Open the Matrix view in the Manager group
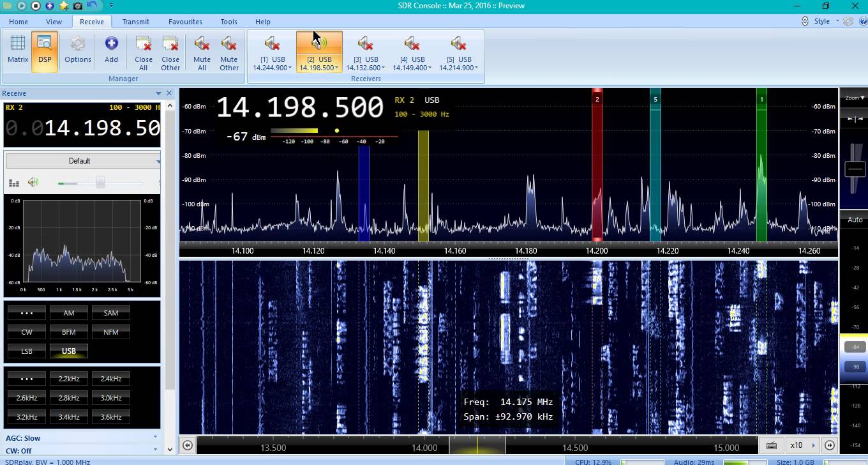Viewport: 868px width, 465px height. [17, 51]
